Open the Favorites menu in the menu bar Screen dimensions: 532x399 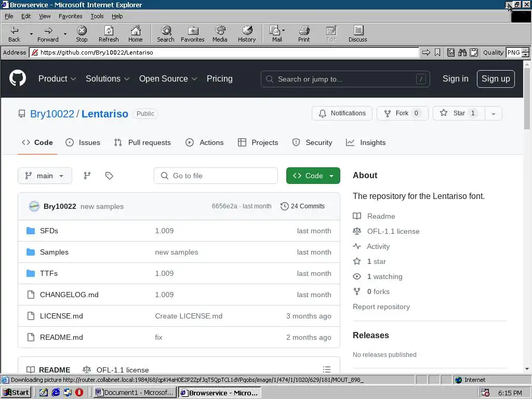[x=70, y=16]
